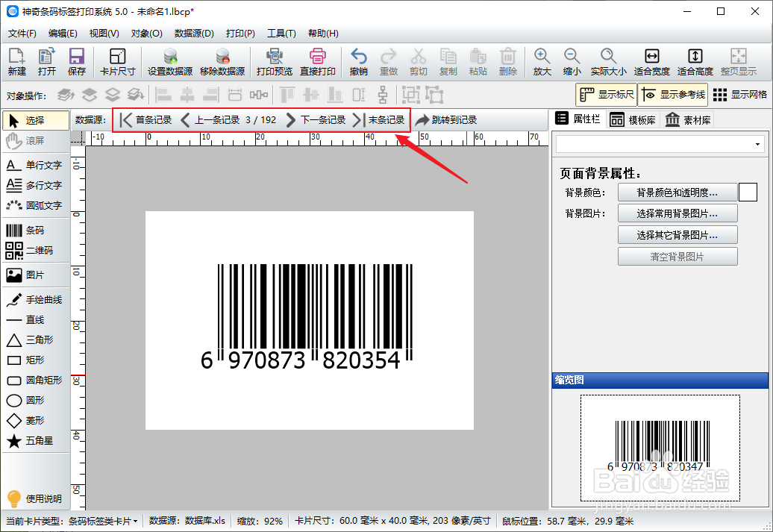Zoom out with 缩小 icon

(x=572, y=62)
